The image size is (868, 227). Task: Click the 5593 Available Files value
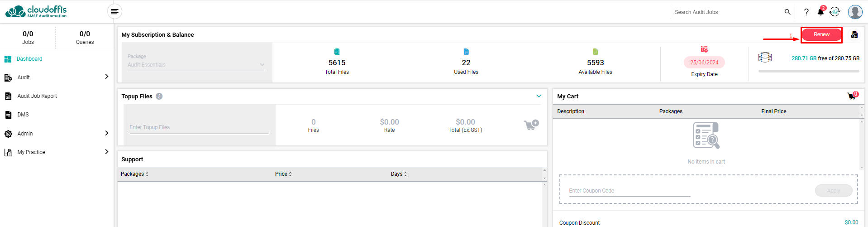click(x=596, y=63)
